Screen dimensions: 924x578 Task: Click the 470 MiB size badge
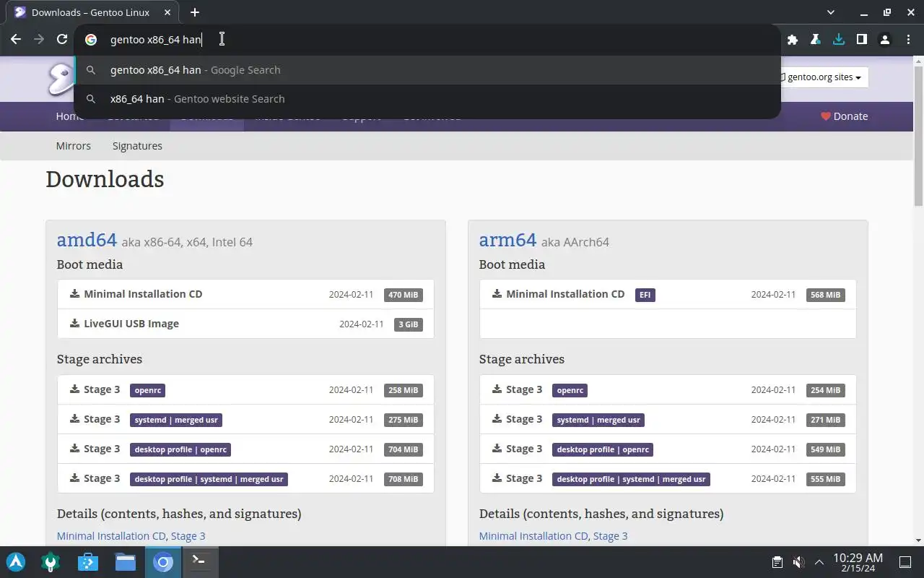click(x=404, y=295)
